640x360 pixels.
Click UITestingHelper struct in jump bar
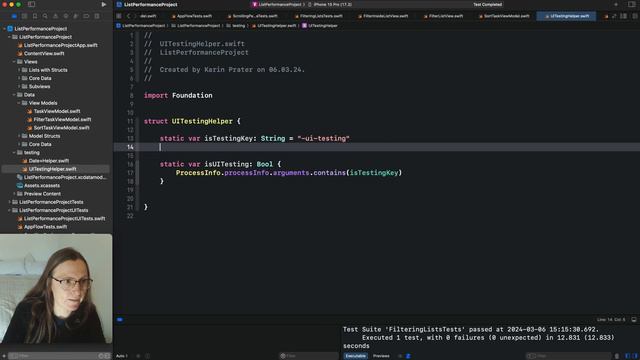[x=320, y=26]
